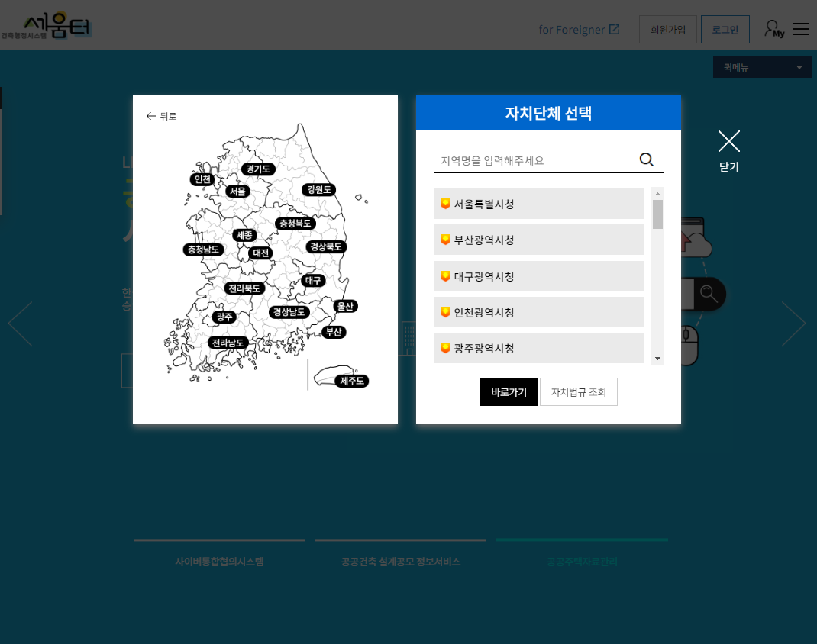Click the 세움터 logo
817x644 pixels.
(x=47, y=25)
